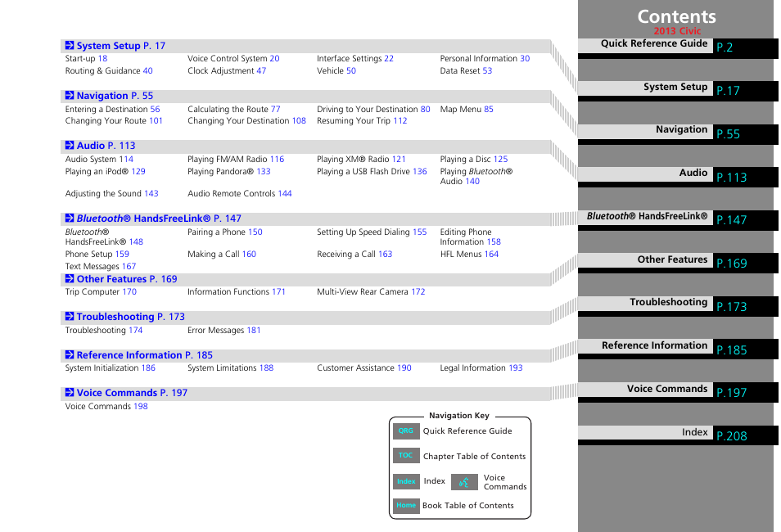Go to Personal Information page 30

point(485,58)
